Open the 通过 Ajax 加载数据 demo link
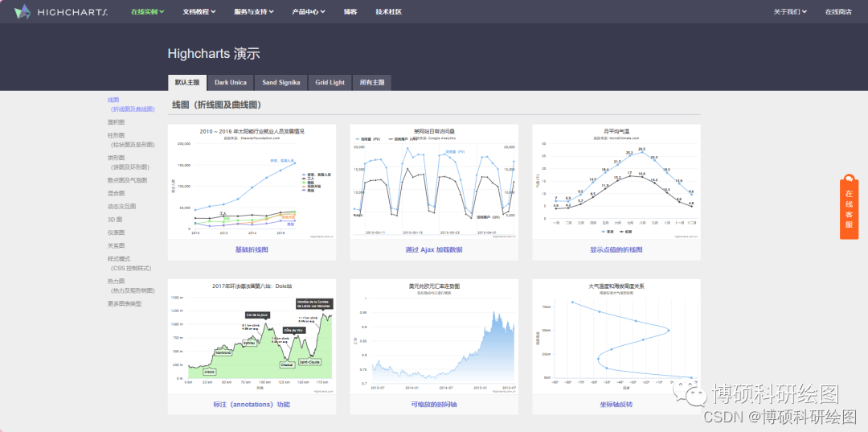This screenshot has width=868, height=432. click(434, 249)
